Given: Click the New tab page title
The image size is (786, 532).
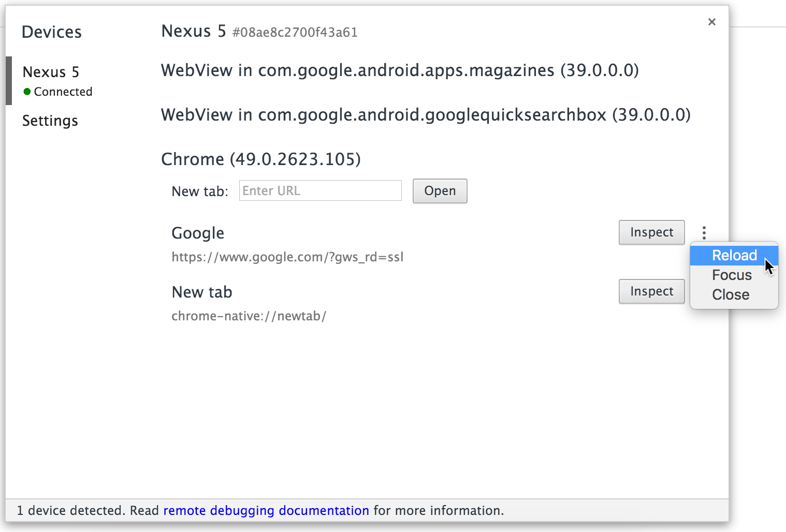Looking at the screenshot, I should 202,292.
